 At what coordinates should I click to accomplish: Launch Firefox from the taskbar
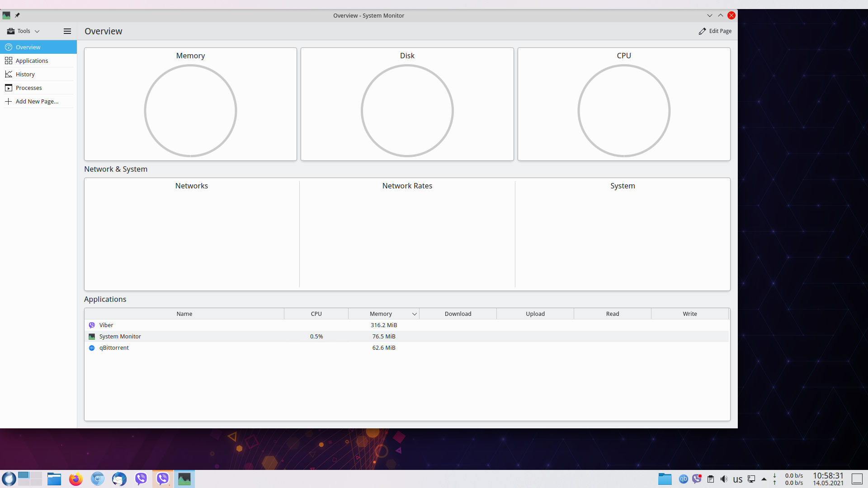[x=75, y=479]
